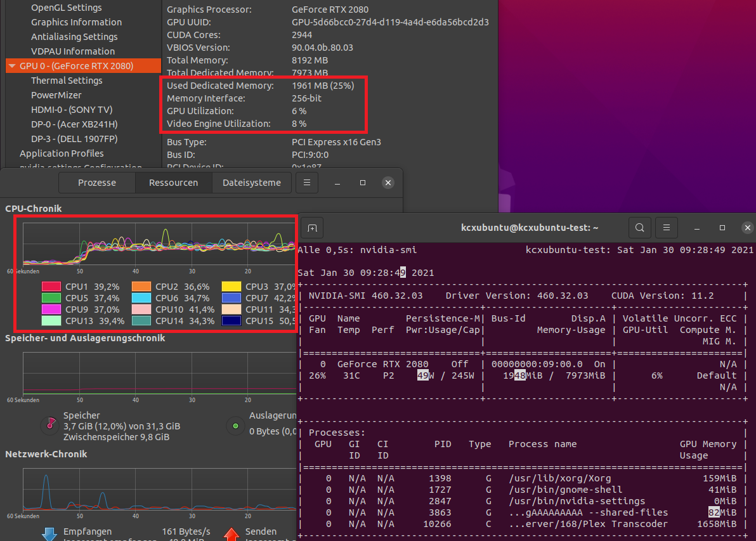Click the Empfangen download arrow icon
Image resolution: width=756 pixels, height=541 pixels.
49,534
